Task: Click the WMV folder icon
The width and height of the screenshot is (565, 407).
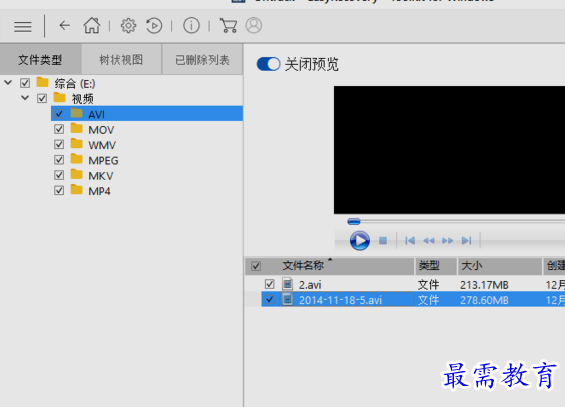Action: tap(76, 144)
